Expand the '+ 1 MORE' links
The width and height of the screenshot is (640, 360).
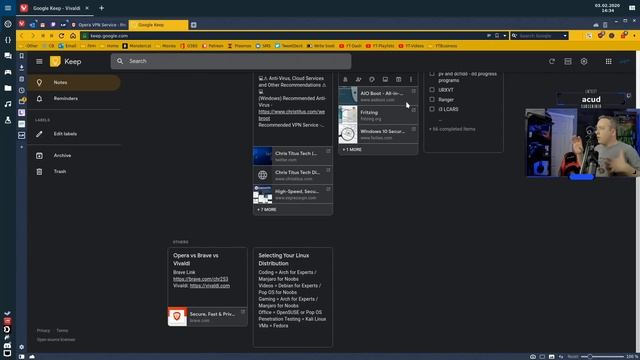point(352,149)
